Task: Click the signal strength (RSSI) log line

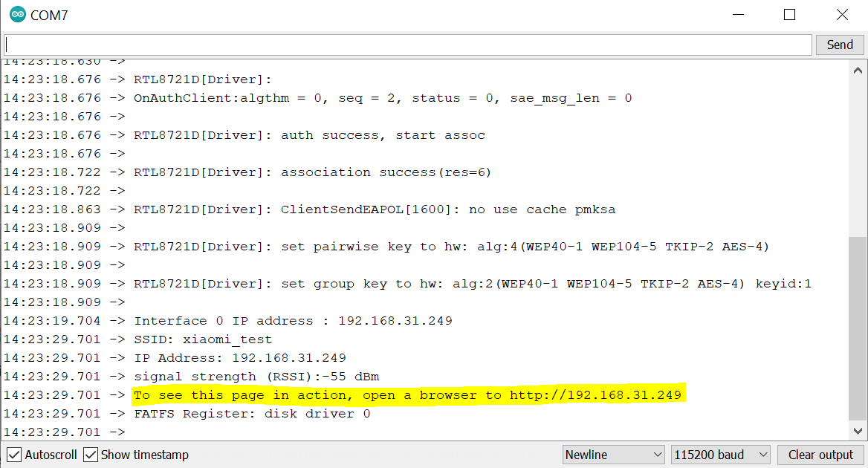Action: click(x=256, y=376)
